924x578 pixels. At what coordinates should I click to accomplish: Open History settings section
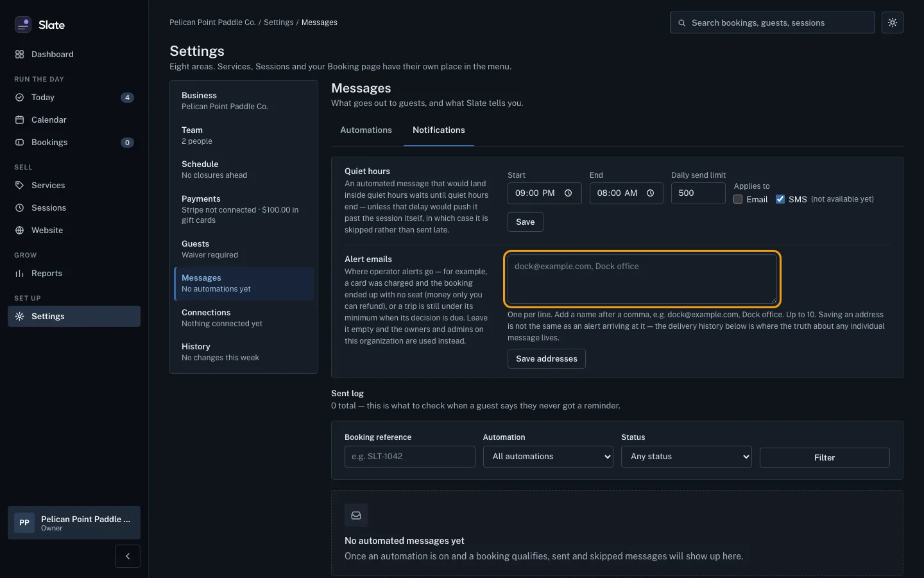(x=244, y=352)
